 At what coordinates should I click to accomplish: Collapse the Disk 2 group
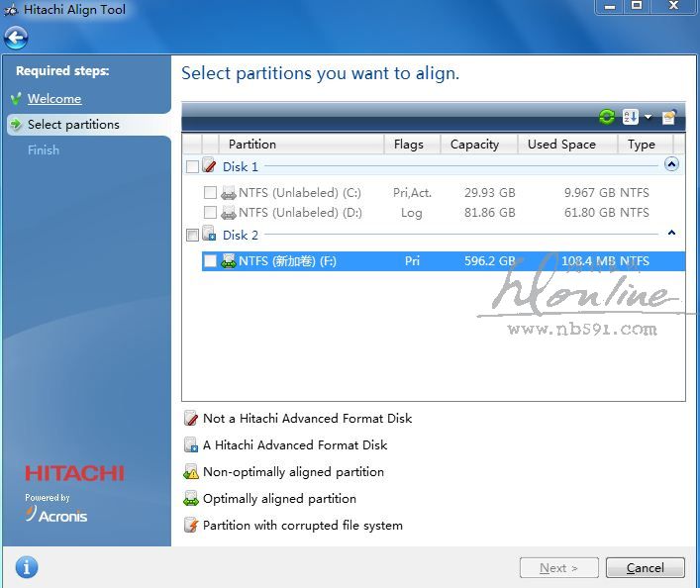[x=671, y=233]
